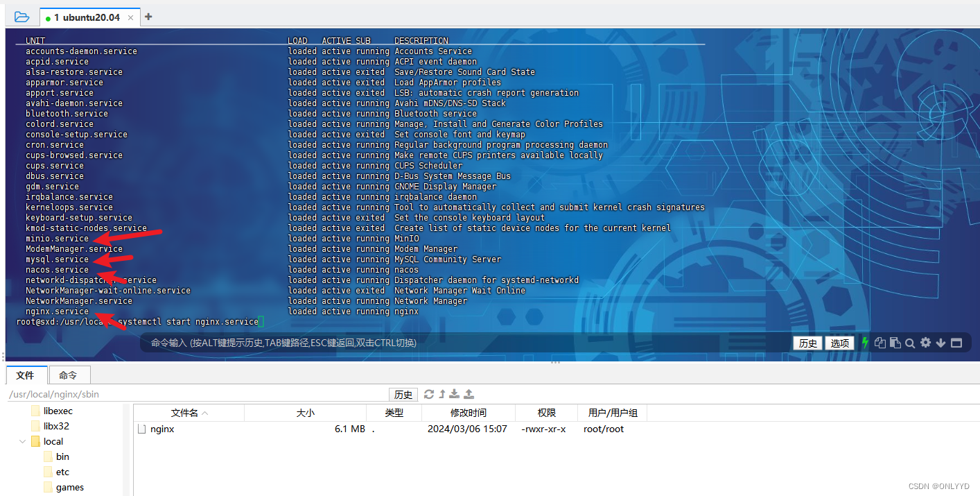Click the down arrow scroll-to-bottom icon
The image size is (980, 496).
tap(940, 343)
